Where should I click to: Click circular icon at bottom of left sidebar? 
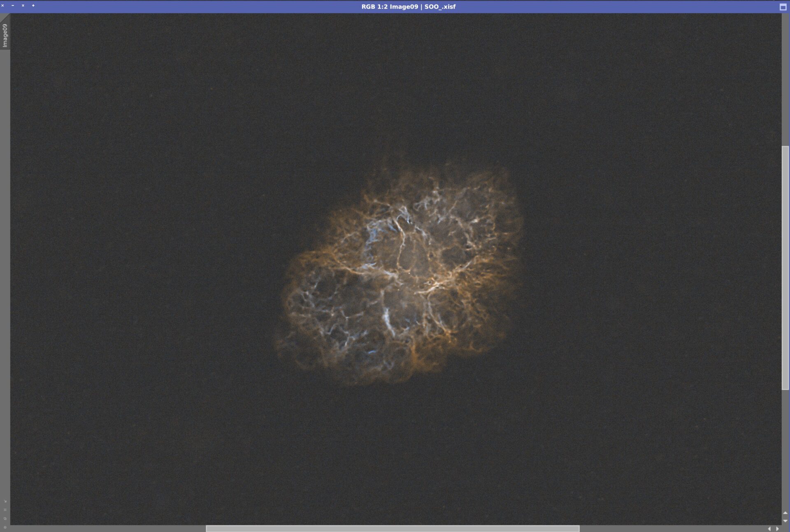pos(5,527)
